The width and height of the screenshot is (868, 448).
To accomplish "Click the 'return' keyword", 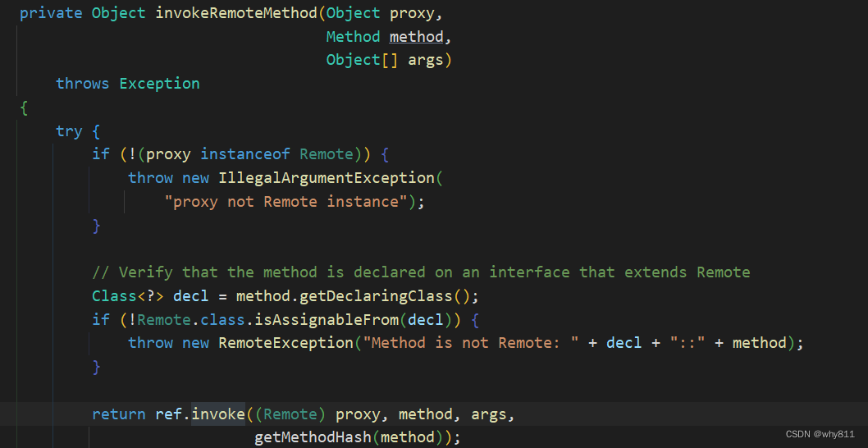I will tap(119, 414).
